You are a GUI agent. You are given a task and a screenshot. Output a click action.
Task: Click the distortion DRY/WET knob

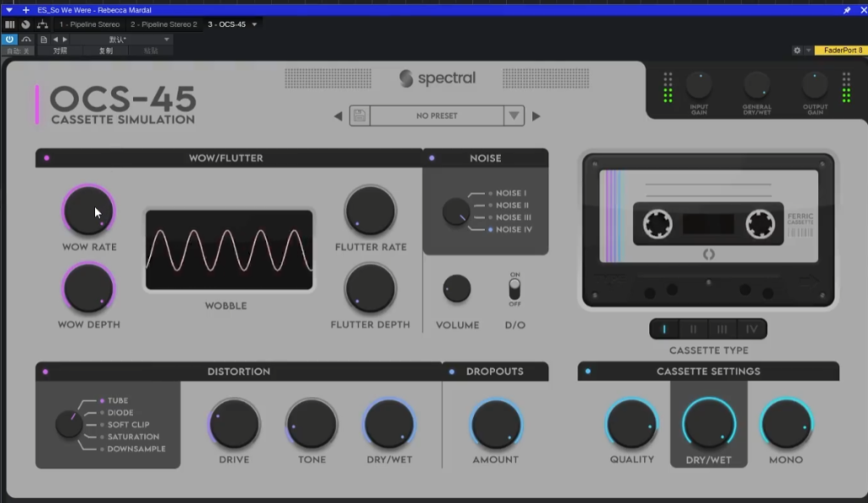tap(389, 424)
